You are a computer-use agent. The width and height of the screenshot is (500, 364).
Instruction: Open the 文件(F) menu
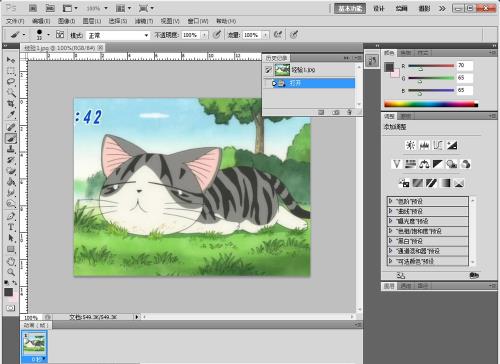point(15,21)
